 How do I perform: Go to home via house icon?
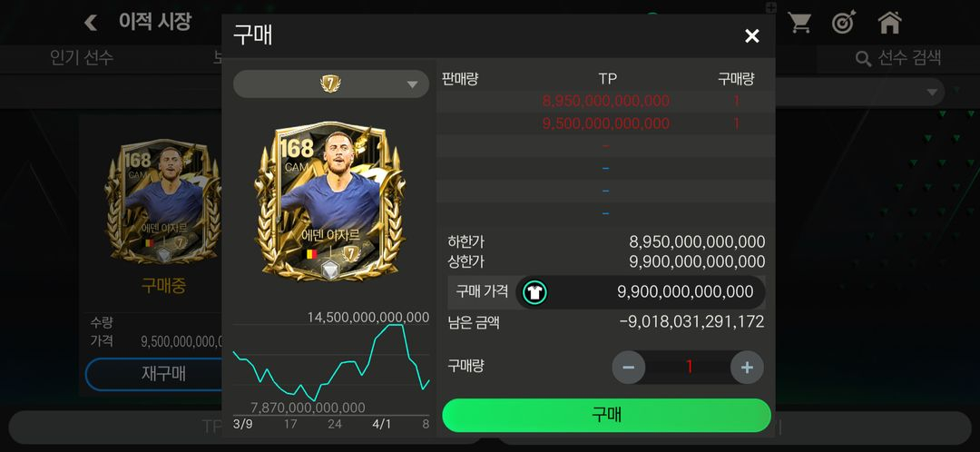point(889,23)
